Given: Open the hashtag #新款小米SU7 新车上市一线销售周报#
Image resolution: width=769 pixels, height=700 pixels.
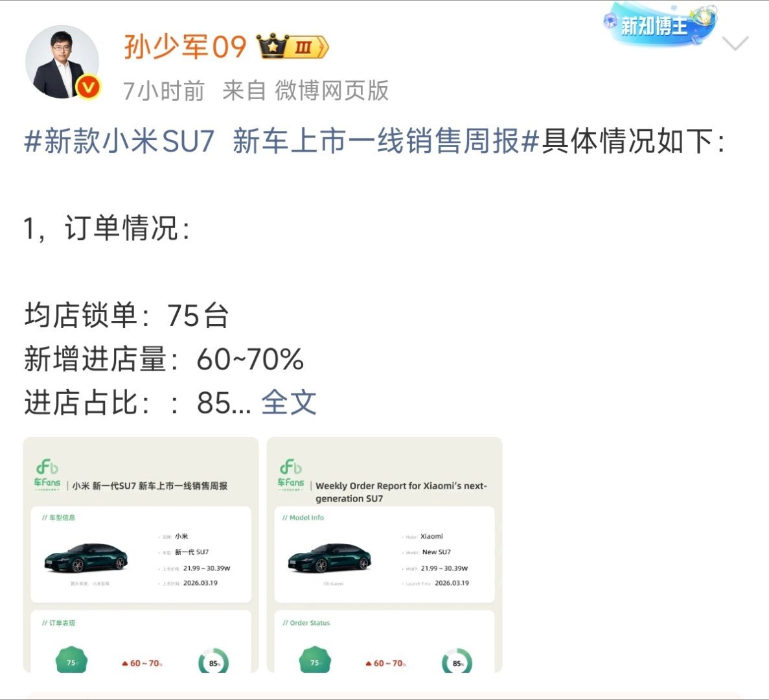Looking at the screenshot, I should tap(282, 141).
